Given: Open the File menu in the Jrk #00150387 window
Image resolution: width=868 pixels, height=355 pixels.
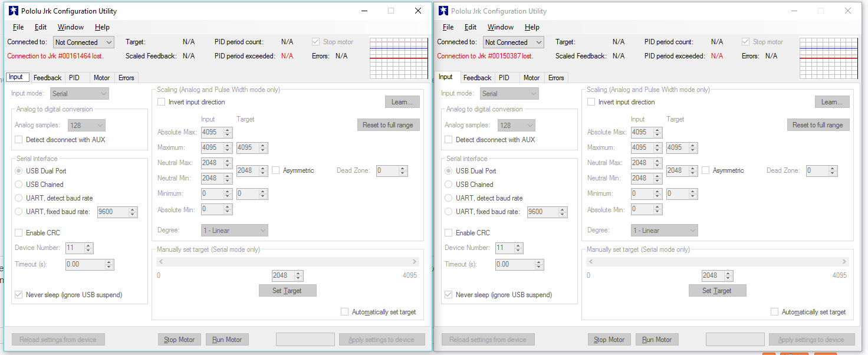Looking at the screenshot, I should pyautogui.click(x=448, y=27).
